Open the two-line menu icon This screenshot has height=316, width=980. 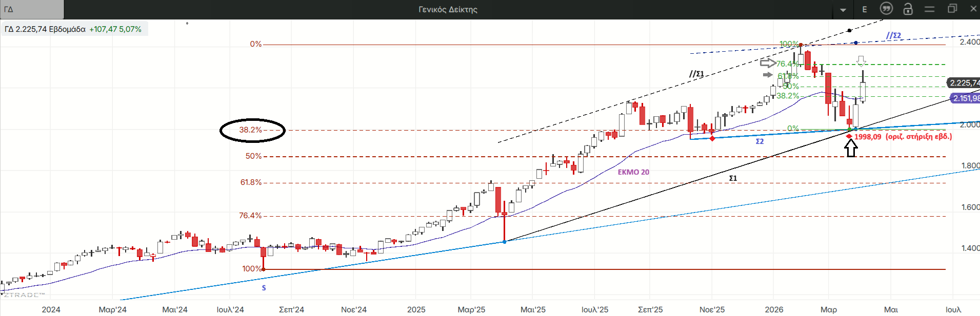[x=929, y=9]
